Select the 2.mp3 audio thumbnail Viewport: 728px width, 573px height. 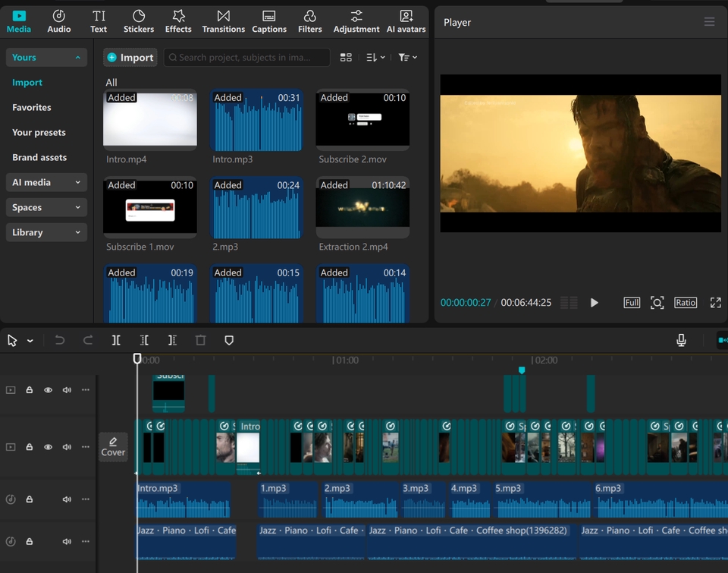[256, 207]
